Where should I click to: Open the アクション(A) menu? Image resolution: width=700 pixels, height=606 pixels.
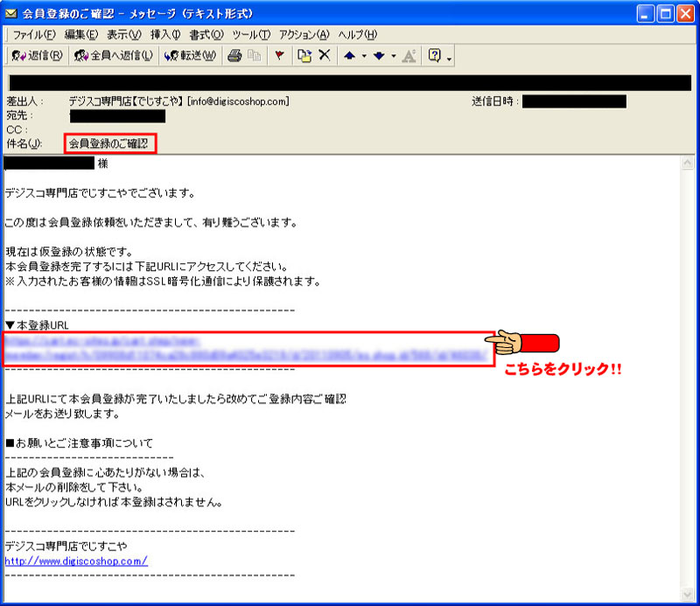[304, 34]
